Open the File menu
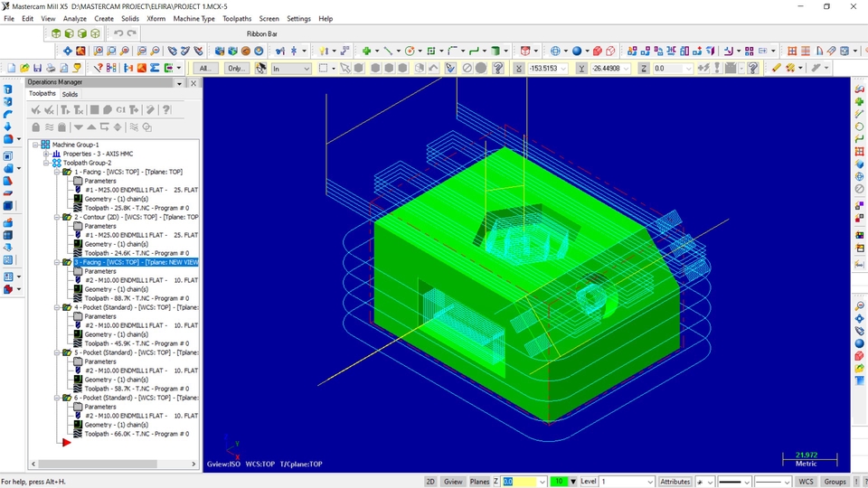 pyautogui.click(x=9, y=18)
